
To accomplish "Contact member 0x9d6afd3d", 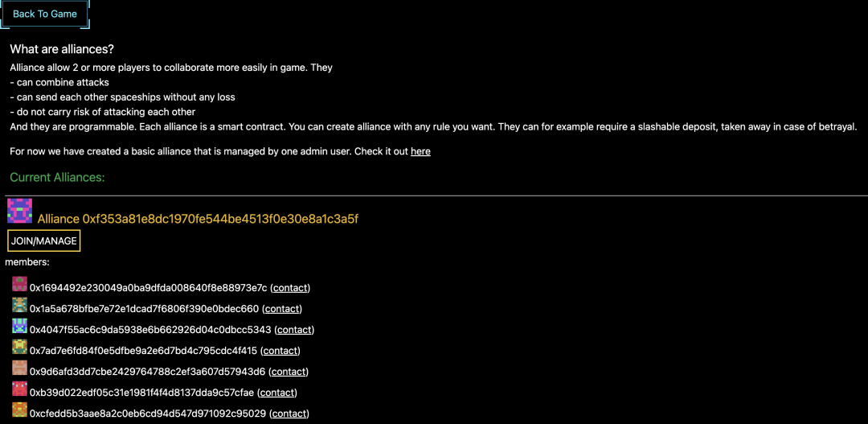I will tap(289, 372).
